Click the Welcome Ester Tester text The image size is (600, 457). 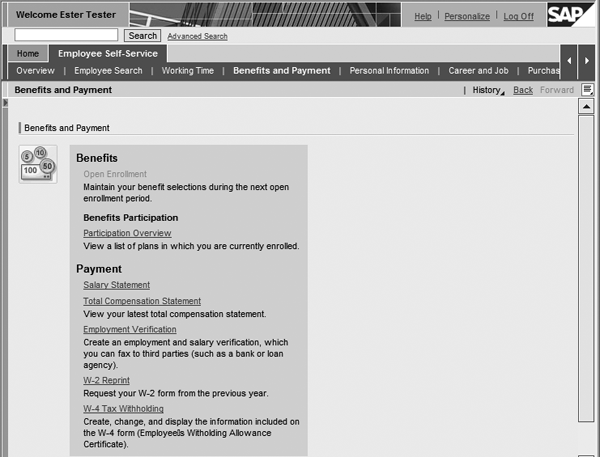pos(66,15)
